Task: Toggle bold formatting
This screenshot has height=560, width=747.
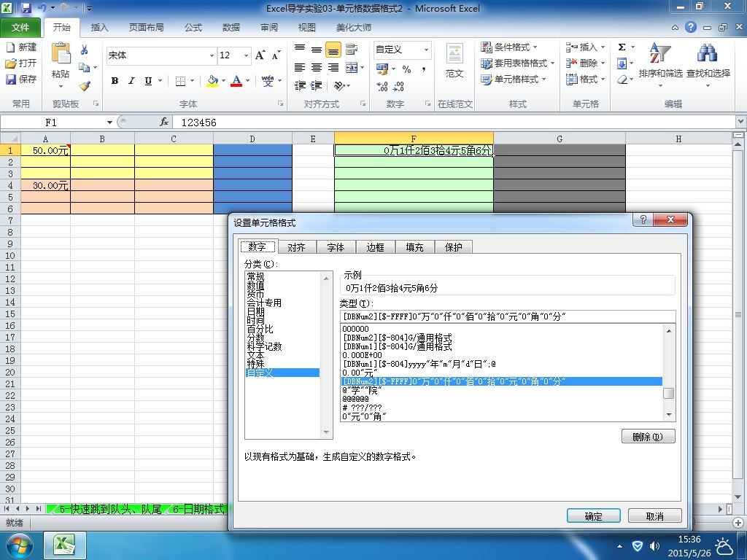Action: [x=115, y=81]
